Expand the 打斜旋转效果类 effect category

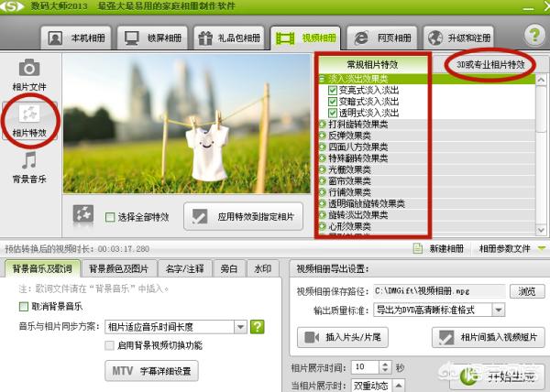(323, 124)
